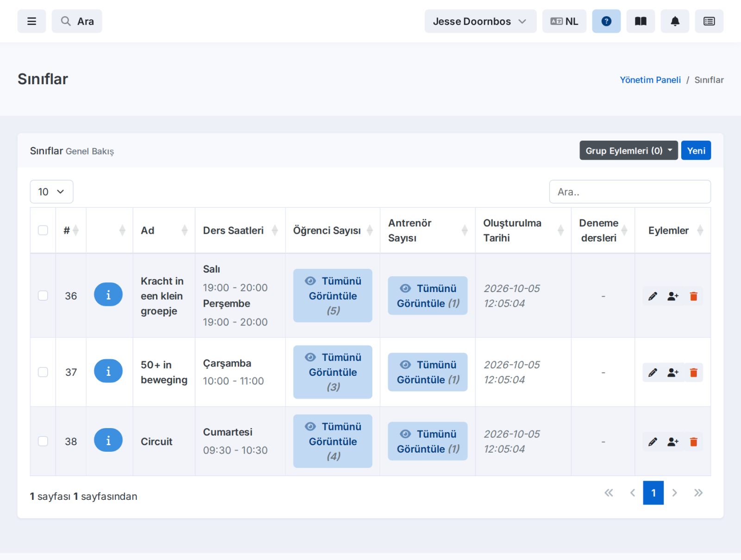Tick the checkbox for row 37

[43, 372]
